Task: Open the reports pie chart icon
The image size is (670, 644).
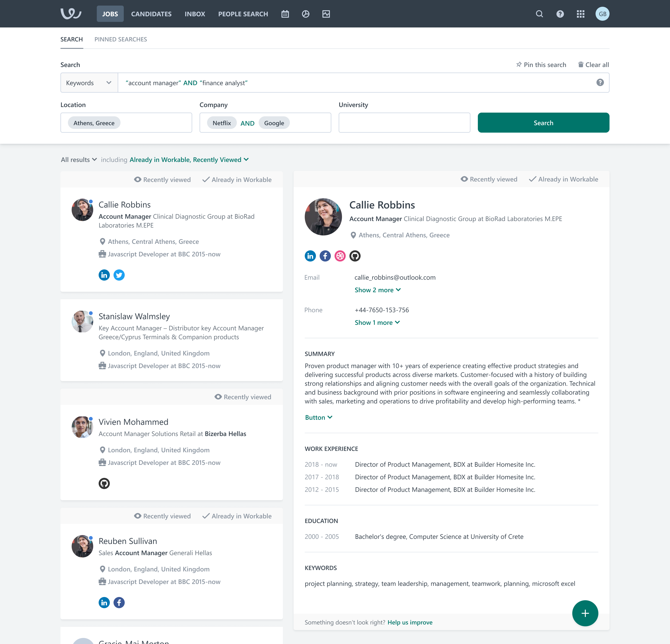Action: click(x=306, y=14)
